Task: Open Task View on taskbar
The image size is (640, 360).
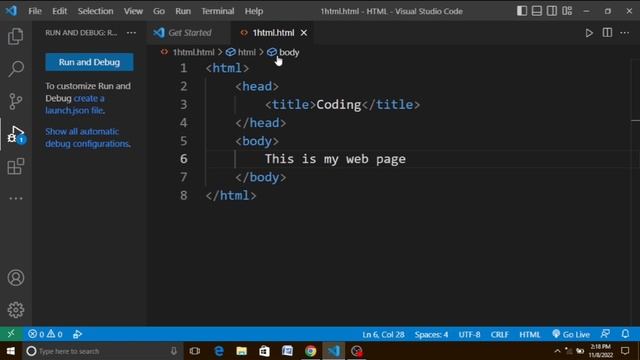Action: pyautogui.click(x=195, y=351)
